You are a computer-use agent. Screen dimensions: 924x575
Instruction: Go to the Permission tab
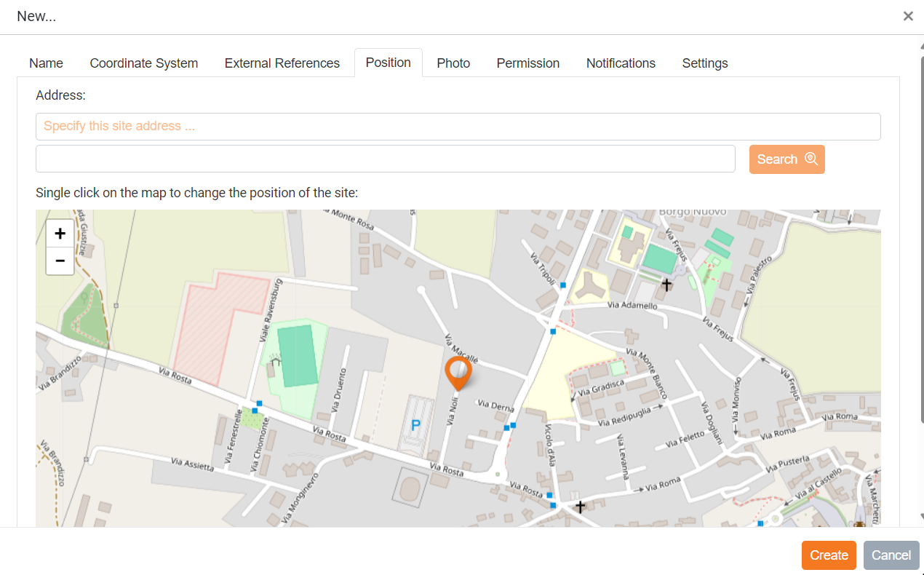(x=527, y=63)
